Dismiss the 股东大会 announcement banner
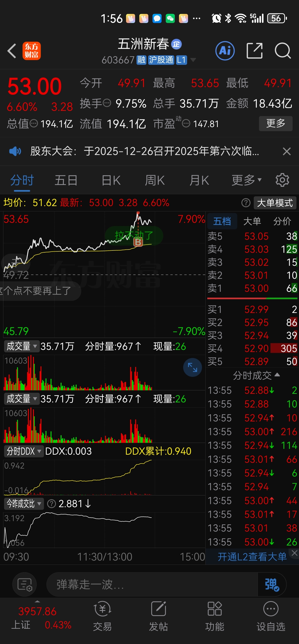 (x=286, y=151)
